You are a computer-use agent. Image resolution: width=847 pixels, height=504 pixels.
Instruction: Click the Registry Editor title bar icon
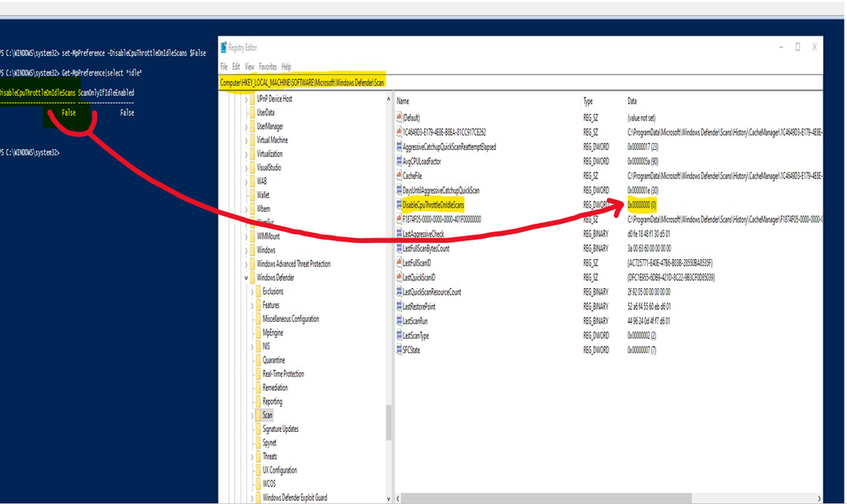pyautogui.click(x=223, y=47)
